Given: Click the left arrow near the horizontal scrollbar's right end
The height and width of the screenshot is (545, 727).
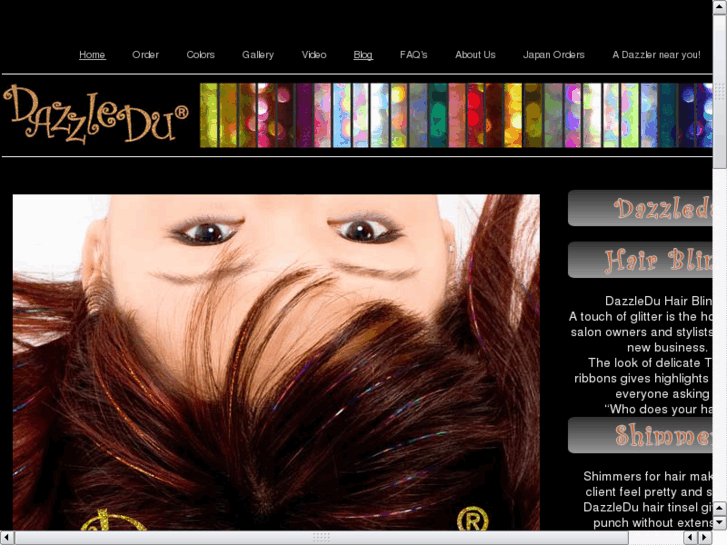Looking at the screenshot, I should pos(690,538).
